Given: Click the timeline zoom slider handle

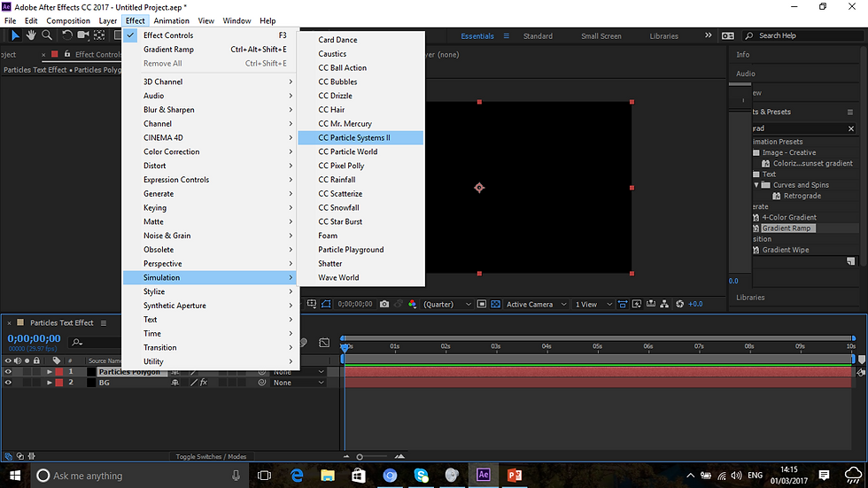Looking at the screenshot, I should pos(360,457).
